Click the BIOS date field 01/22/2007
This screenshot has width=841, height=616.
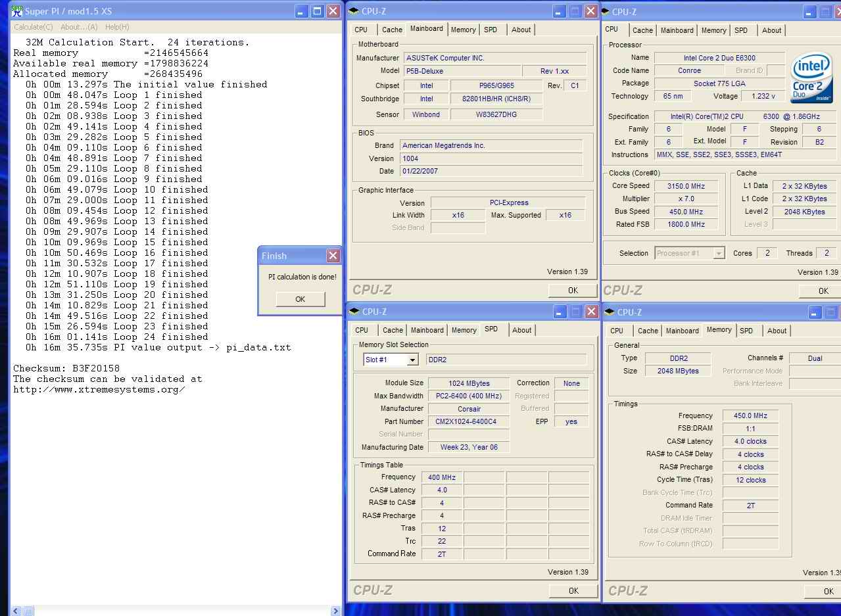(491, 171)
